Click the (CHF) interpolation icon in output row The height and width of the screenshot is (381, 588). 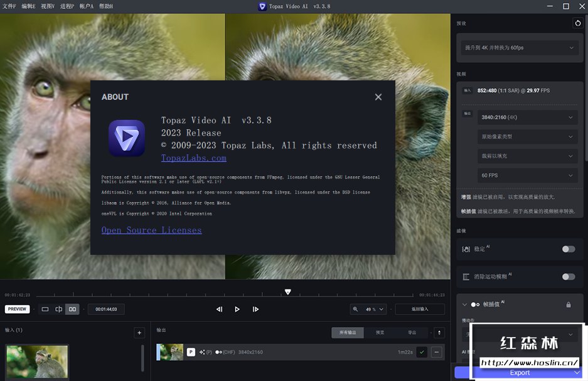pos(218,352)
